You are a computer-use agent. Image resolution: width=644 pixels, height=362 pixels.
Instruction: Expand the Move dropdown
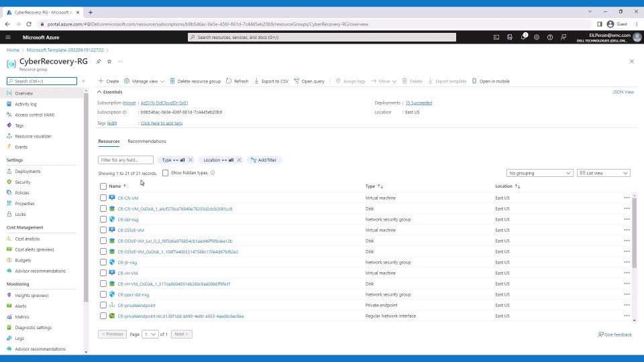(384, 81)
